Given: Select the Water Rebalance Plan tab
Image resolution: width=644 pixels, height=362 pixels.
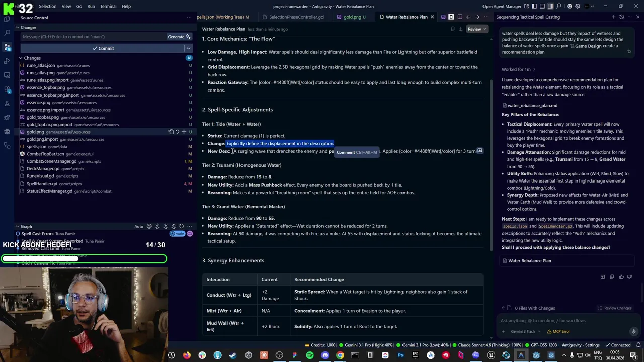Looking at the screenshot, I should point(407,17).
